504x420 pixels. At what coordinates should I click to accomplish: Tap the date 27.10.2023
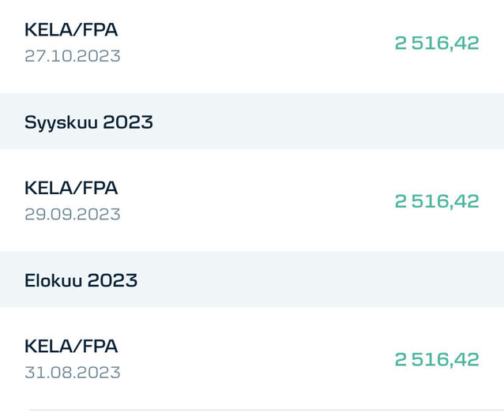pyautogui.click(x=72, y=56)
